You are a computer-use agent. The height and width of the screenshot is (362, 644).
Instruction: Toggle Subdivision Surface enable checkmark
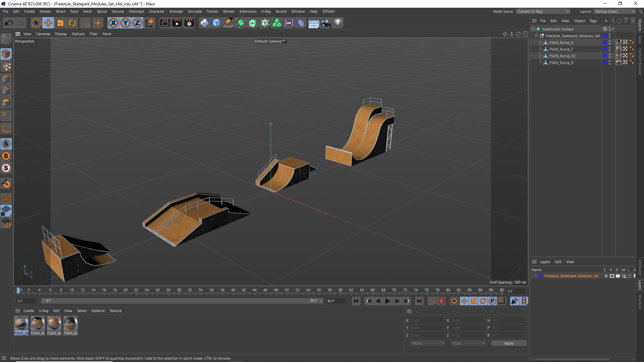pos(613,29)
